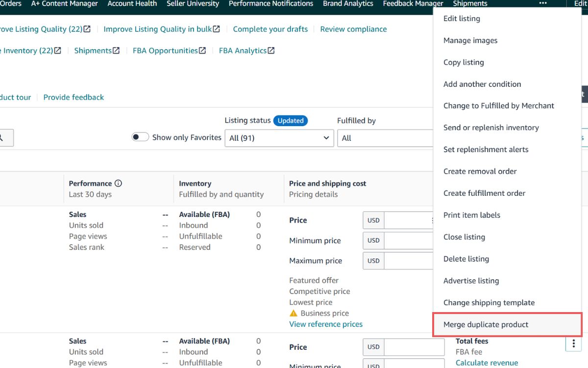Open A+ Content Manager in top navigation
The image size is (588, 368).
pos(64,3)
